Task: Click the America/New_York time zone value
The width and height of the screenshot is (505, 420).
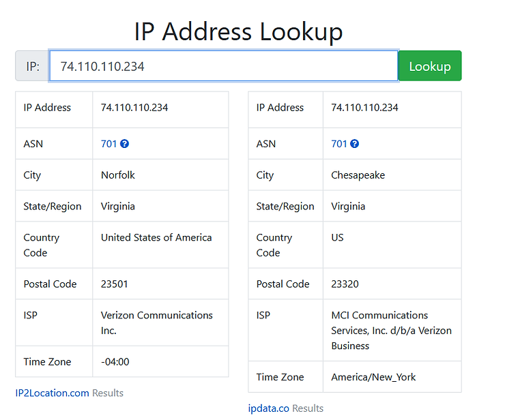Action: coord(373,377)
